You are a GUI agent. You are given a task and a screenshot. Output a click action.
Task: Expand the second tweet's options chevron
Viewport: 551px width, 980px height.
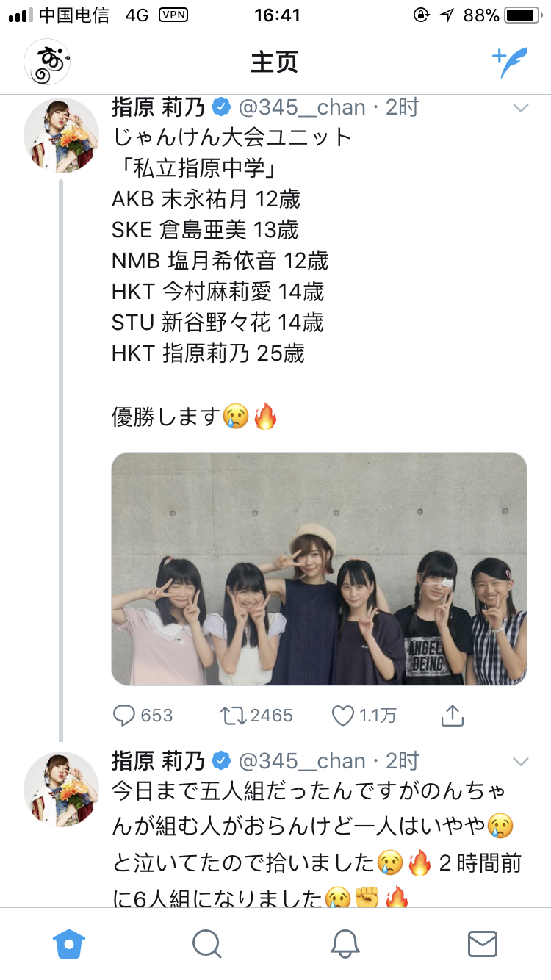tap(520, 760)
